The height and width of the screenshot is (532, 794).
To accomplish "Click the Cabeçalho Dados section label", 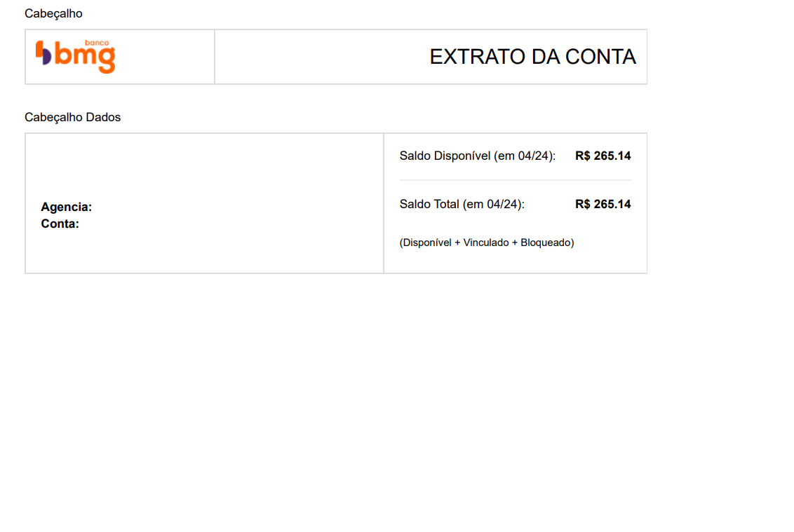I will tap(72, 118).
